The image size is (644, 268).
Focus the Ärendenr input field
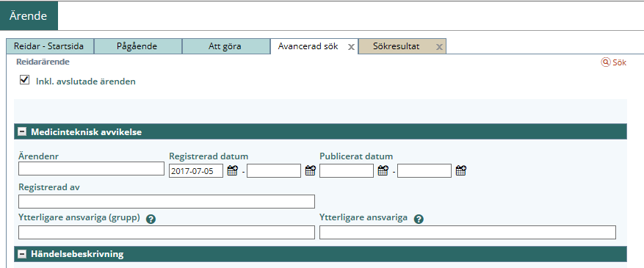coord(91,169)
